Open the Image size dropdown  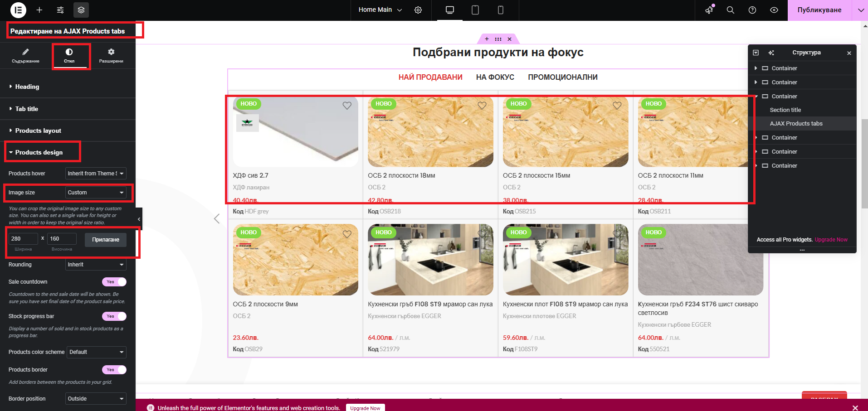pos(96,193)
